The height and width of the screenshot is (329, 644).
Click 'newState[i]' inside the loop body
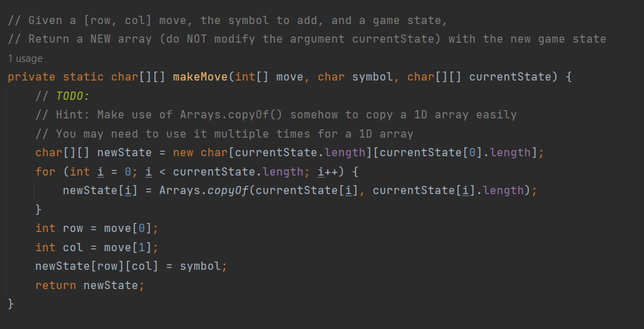[100, 191]
